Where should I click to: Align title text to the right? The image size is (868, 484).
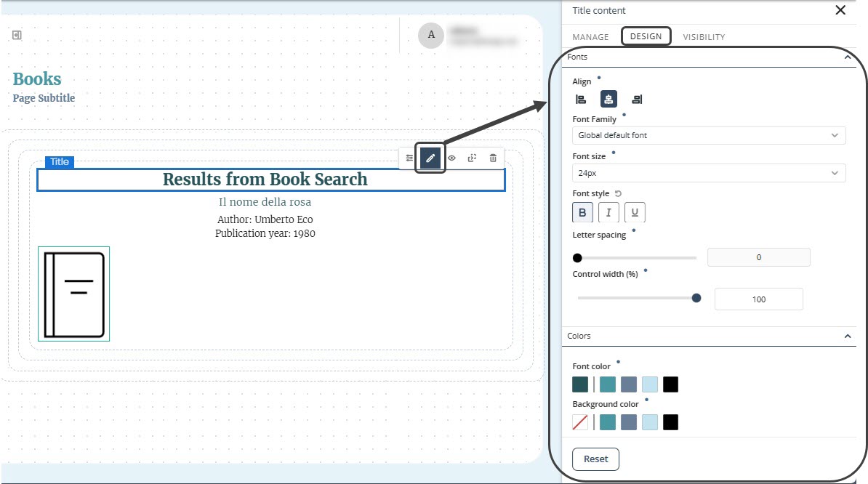click(637, 100)
